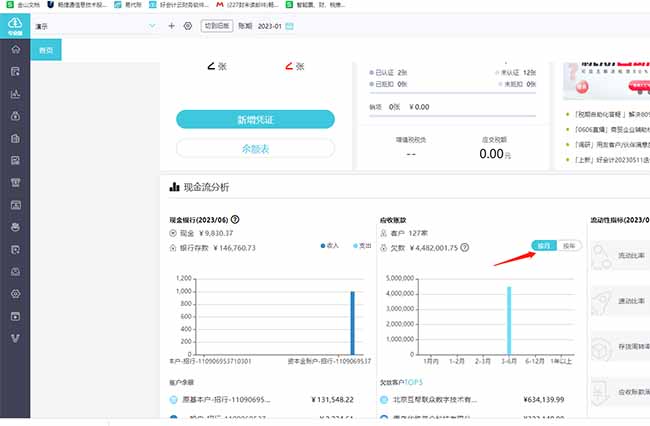Image resolution: width=650 pixels, height=426 pixels.
Task: Open the calendar icon next to 2023-01
Action: 289,26
